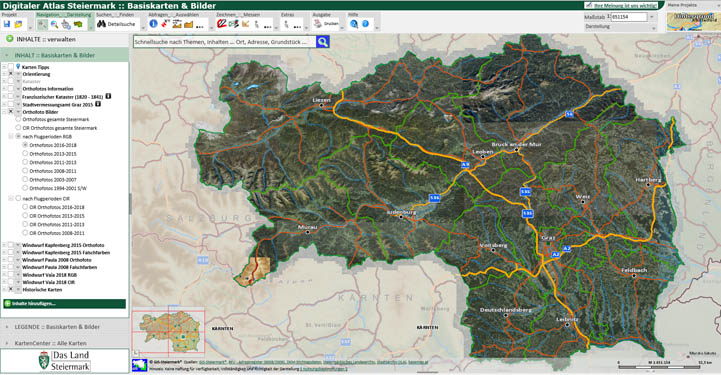Open the Maßstab scale dropdown arrow
This screenshot has height=375, width=721.
click(652, 17)
